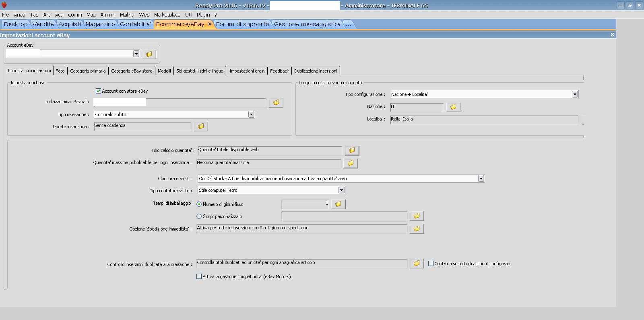Open the Impostazioni ordini tab
This screenshot has height=320, width=644.
click(x=247, y=71)
